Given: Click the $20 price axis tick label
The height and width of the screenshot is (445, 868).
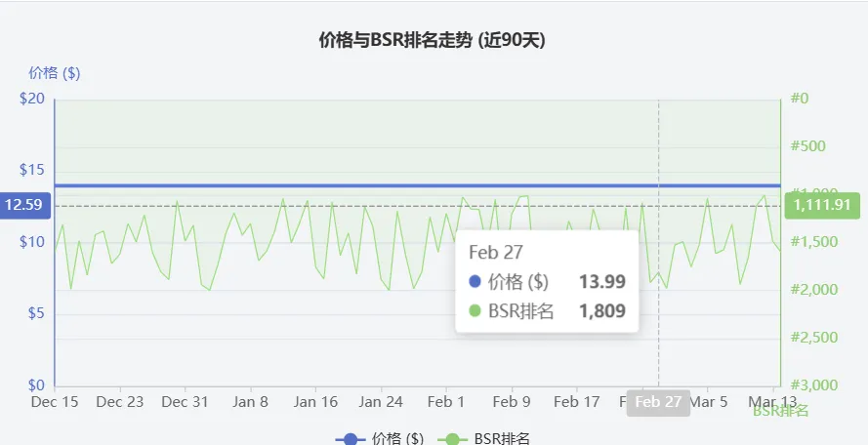Looking at the screenshot, I should click(x=32, y=99).
